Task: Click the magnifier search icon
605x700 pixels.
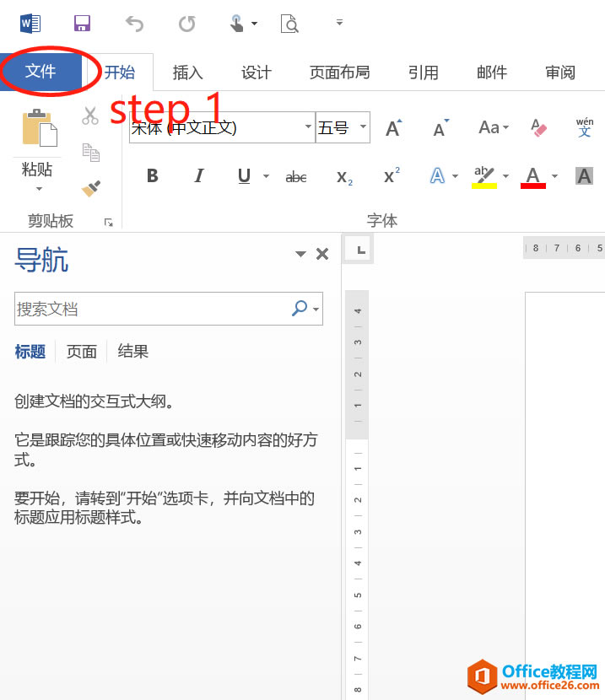Action: pyautogui.click(x=300, y=308)
